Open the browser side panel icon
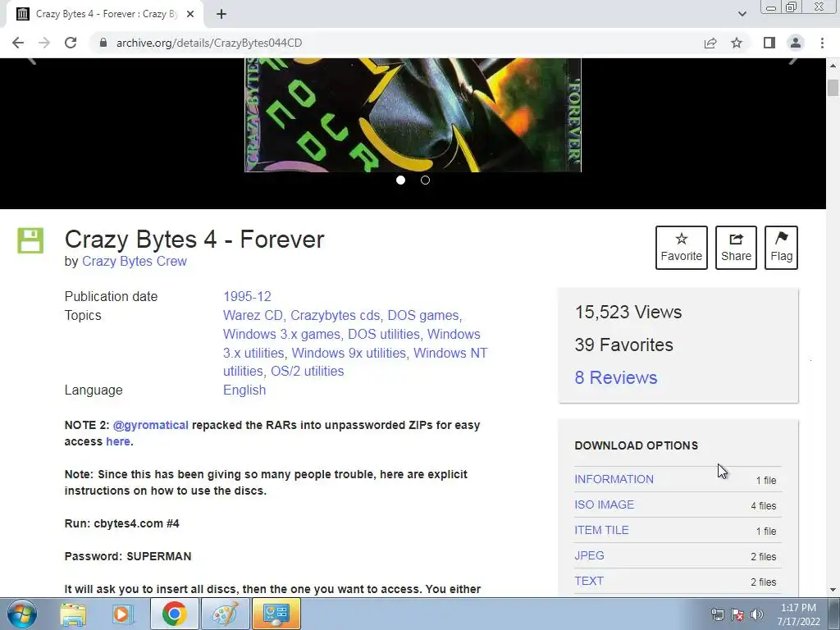Screen dimensions: 840x630 coord(769,43)
